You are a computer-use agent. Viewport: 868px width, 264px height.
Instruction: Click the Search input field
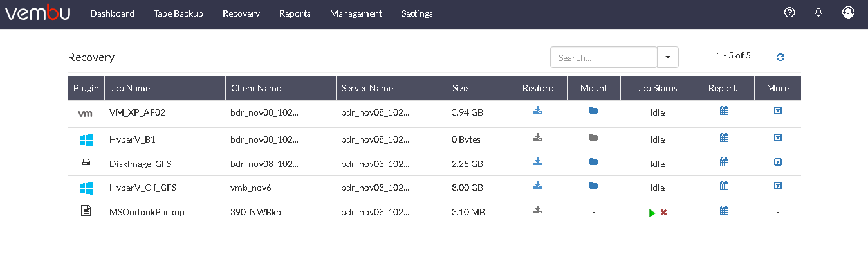coord(604,57)
